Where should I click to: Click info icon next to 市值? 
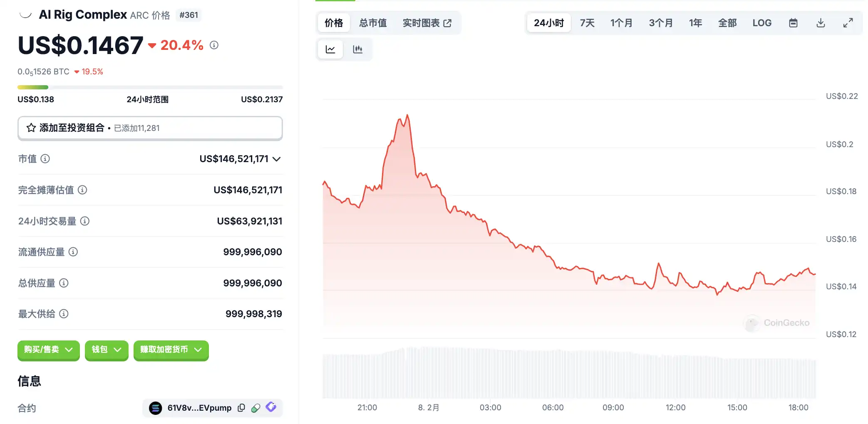(45, 159)
